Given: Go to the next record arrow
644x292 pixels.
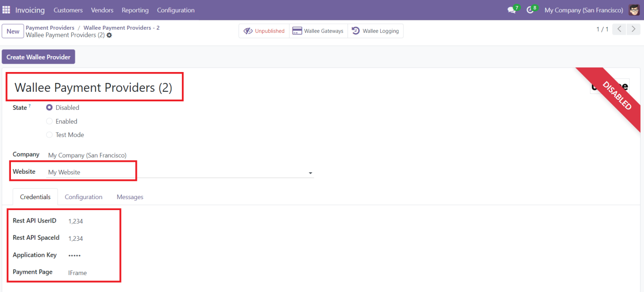Looking at the screenshot, I should click(x=633, y=29).
